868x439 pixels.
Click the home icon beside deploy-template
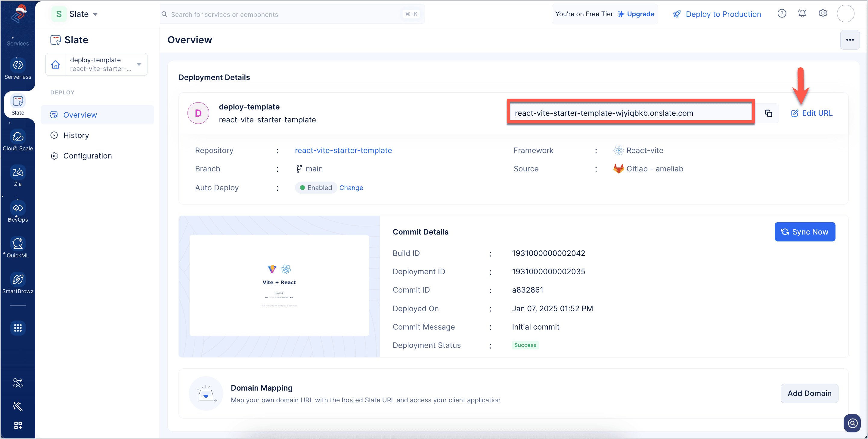(x=56, y=64)
